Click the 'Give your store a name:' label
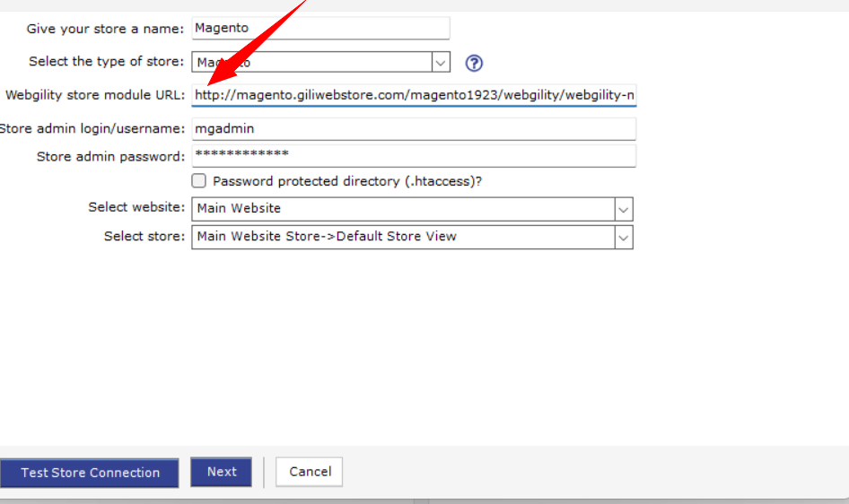This screenshot has height=504, width=849. click(105, 29)
